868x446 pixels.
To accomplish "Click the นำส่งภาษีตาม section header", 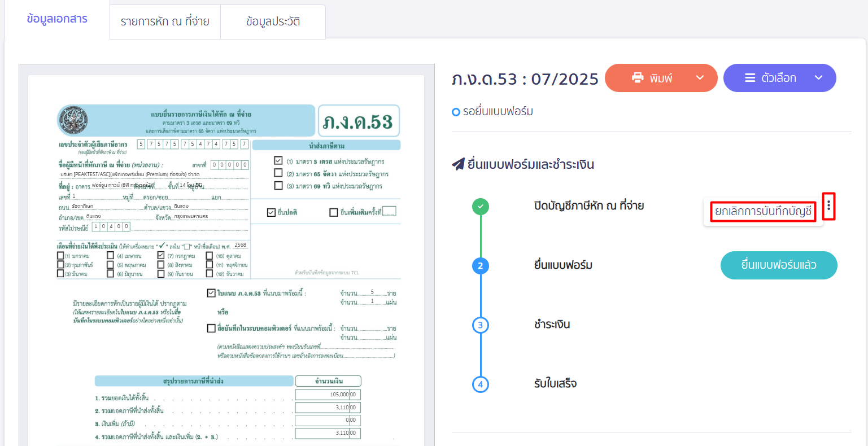I will 326,146.
